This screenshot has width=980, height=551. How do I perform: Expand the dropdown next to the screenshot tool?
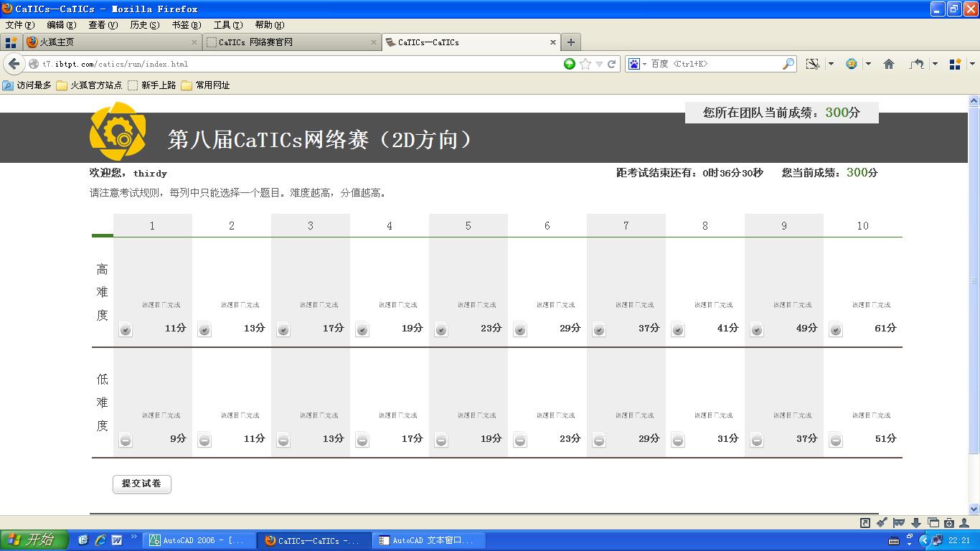point(831,64)
